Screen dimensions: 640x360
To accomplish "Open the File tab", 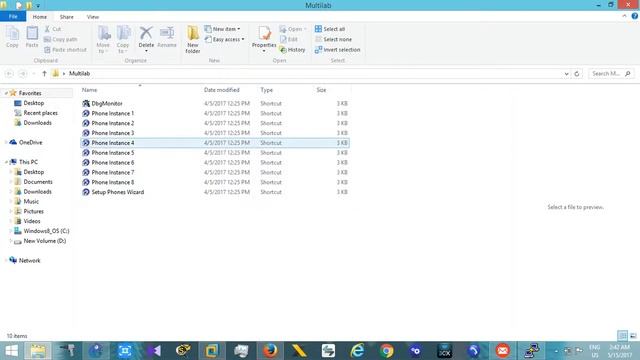I will click(13, 17).
